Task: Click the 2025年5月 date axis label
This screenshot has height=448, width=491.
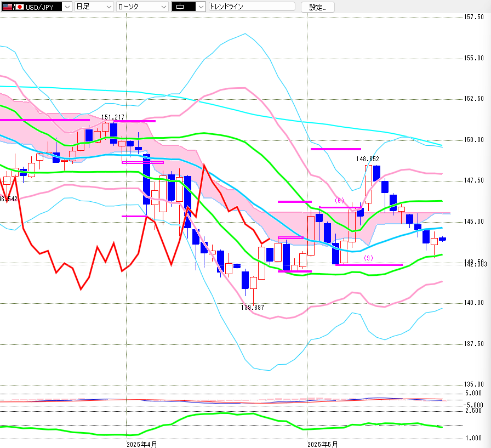Action: 323,444
